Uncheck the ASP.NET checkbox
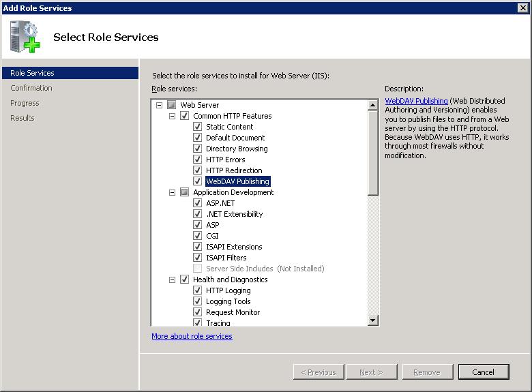Viewport: 532px width, 392px height. [x=198, y=203]
